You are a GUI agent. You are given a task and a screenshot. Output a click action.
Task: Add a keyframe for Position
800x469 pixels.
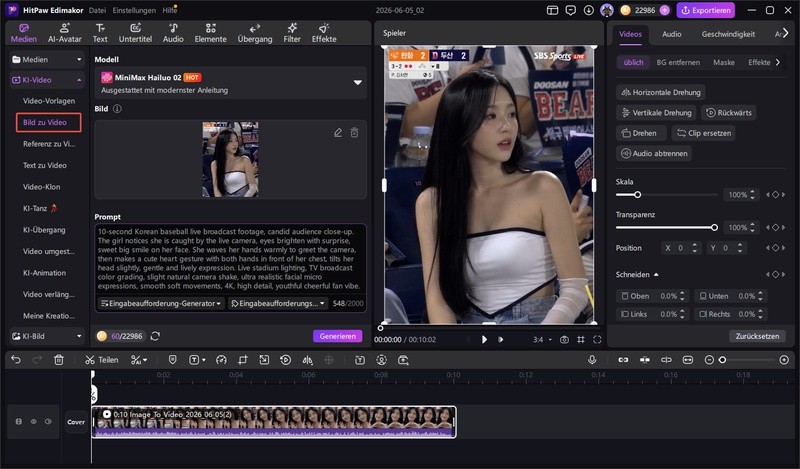pos(776,248)
